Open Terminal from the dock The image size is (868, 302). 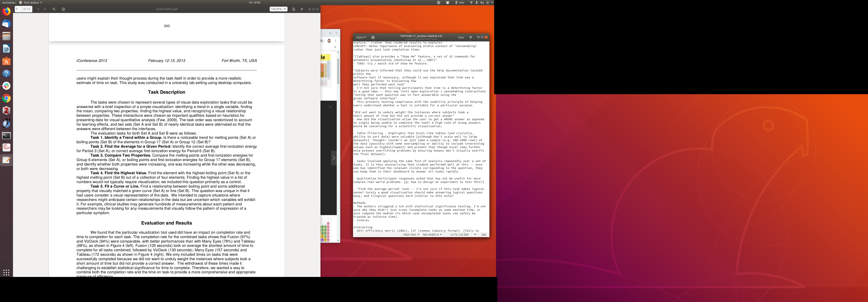tap(6, 135)
